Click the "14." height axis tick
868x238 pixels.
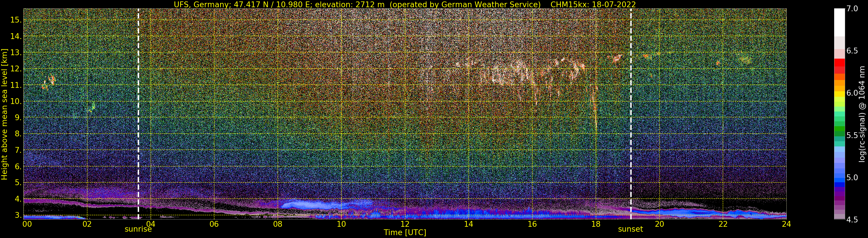[x=16, y=36]
